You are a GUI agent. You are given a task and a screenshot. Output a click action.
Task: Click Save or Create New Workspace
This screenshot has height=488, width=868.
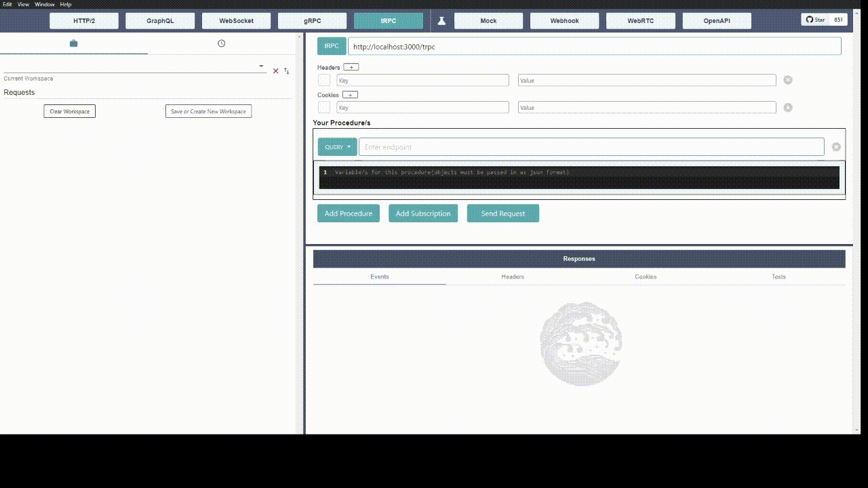click(208, 111)
